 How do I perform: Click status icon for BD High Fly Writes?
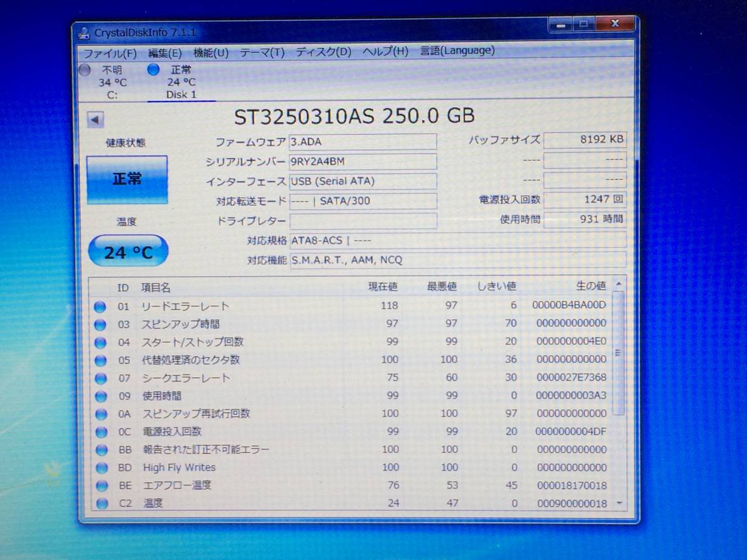pyautogui.click(x=101, y=468)
